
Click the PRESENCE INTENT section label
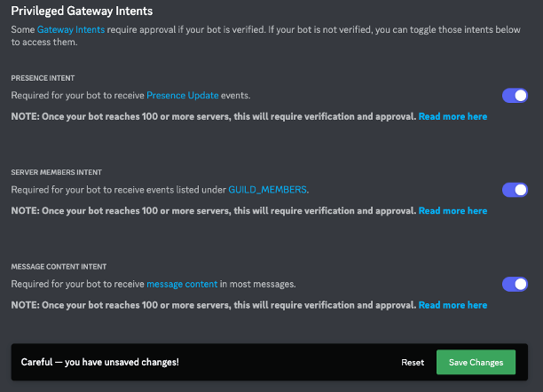pos(43,78)
